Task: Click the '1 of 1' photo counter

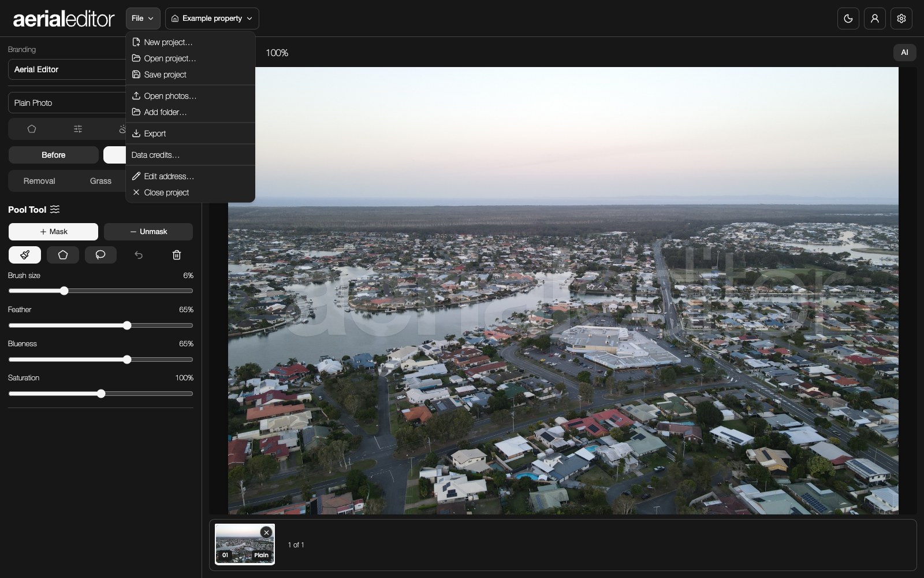Action: click(296, 545)
